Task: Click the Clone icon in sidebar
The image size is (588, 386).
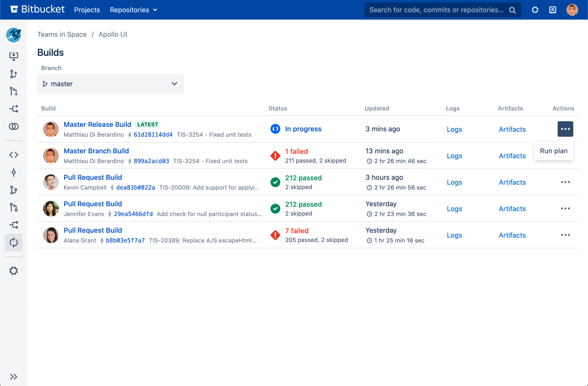Action: [x=14, y=56]
